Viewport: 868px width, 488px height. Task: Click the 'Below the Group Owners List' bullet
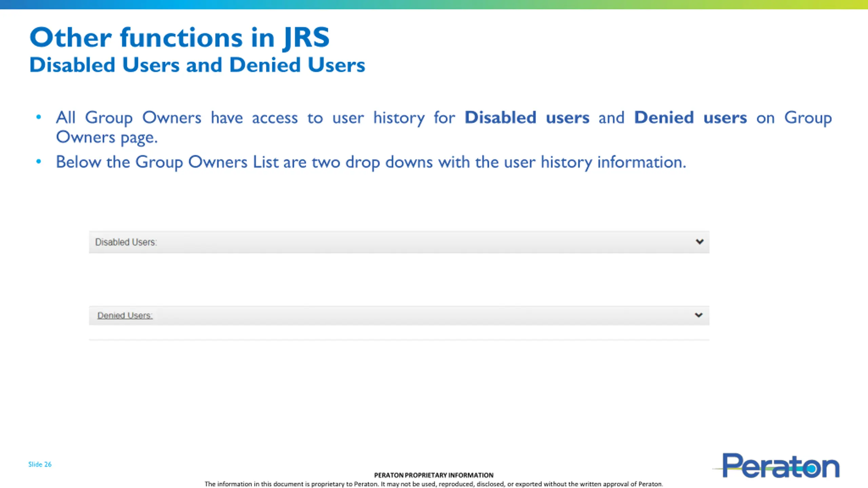coord(371,162)
